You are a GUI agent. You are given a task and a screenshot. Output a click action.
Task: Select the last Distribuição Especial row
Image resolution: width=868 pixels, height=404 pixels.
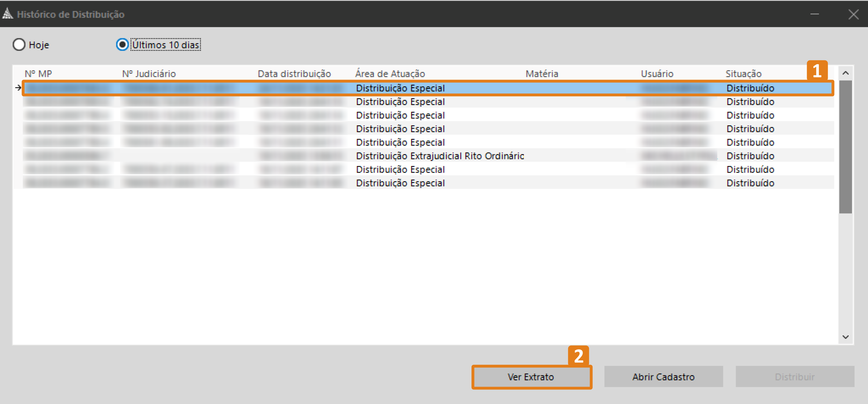[400, 183]
